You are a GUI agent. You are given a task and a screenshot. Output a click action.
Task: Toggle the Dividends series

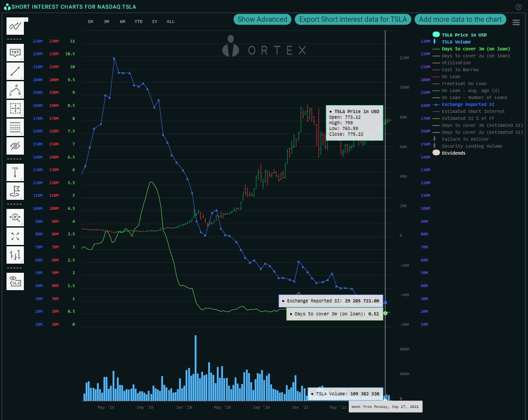[x=449, y=153]
